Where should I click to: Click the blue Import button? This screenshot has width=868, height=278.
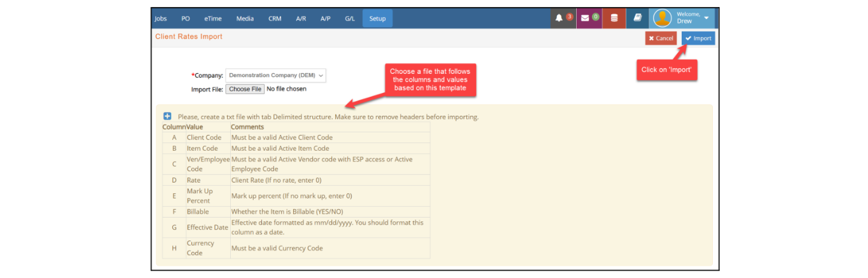point(698,38)
